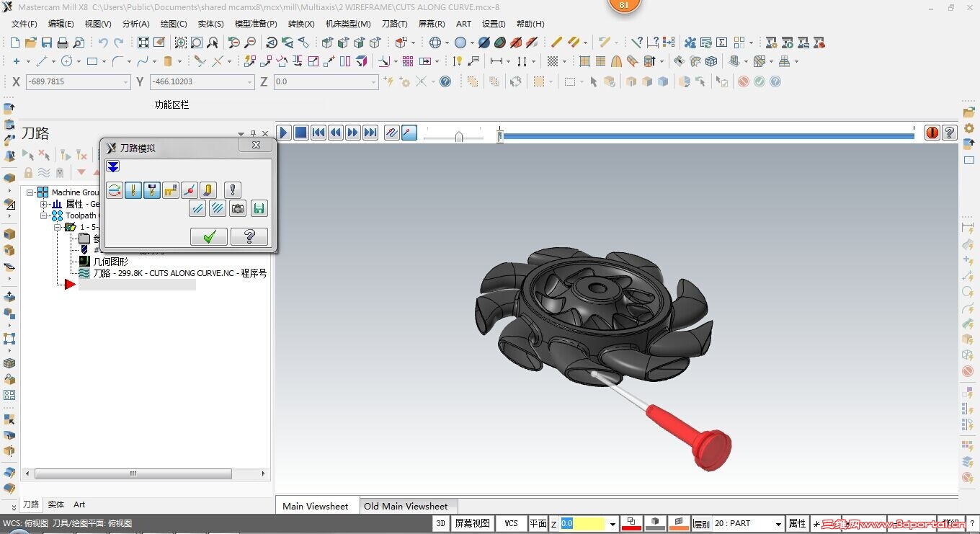Select the create spline curve tool
Viewport: 980px width, 534px height.
coord(142,61)
